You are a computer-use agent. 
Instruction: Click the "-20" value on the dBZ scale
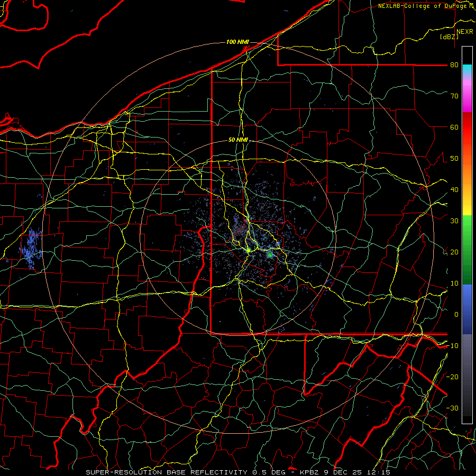coord(452,377)
